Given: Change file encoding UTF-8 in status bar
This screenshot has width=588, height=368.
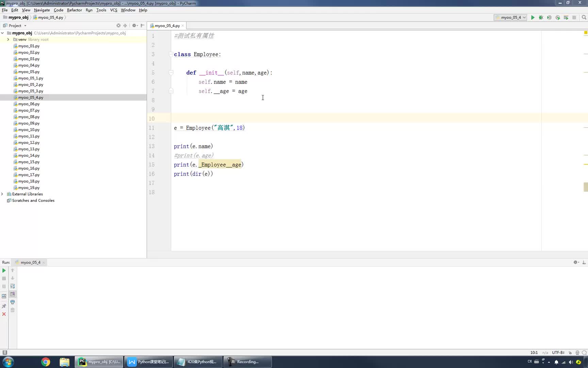Looking at the screenshot, I should pyautogui.click(x=558, y=353).
